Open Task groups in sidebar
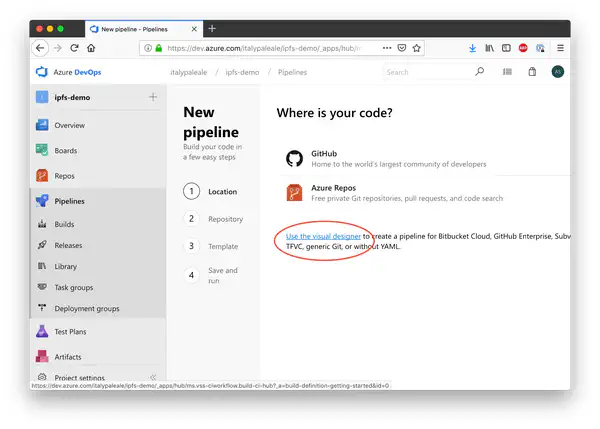The image size is (600, 429). point(73,287)
